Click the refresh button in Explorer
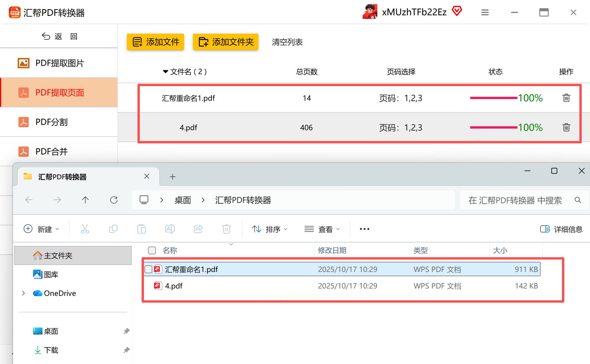This screenshot has height=364, width=590. coord(114,200)
